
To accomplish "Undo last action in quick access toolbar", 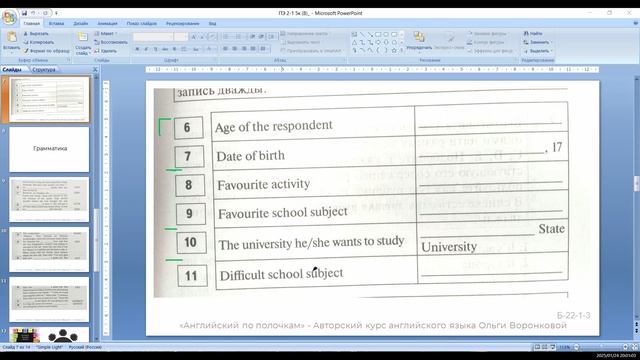I will [34, 13].
